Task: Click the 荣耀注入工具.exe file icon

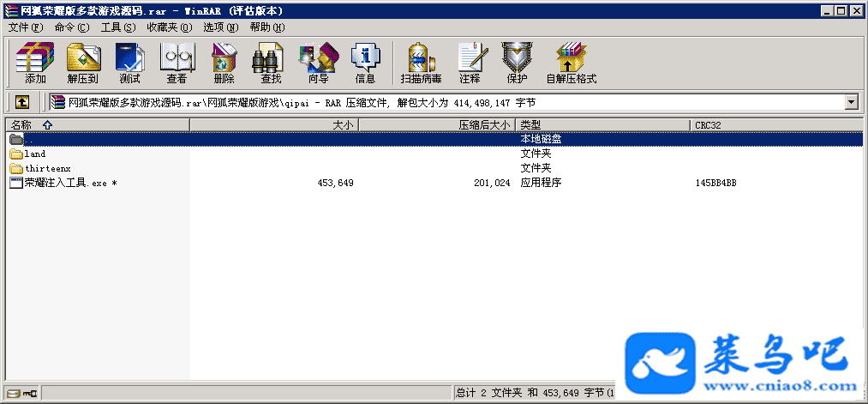Action: coord(16,183)
